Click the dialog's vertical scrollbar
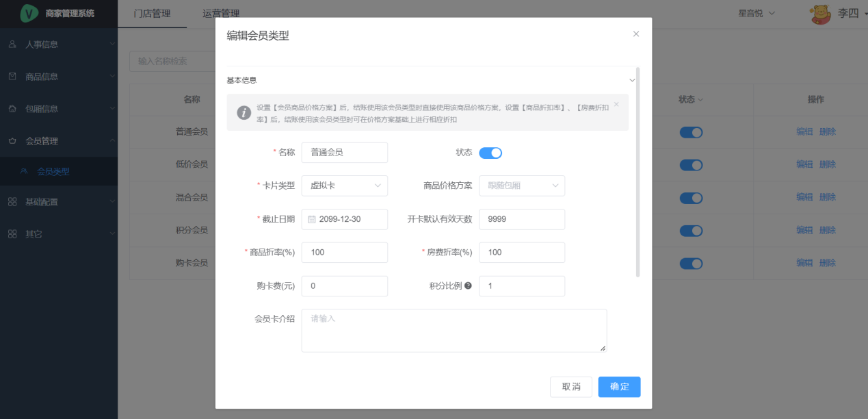The image size is (868, 419). click(x=638, y=171)
